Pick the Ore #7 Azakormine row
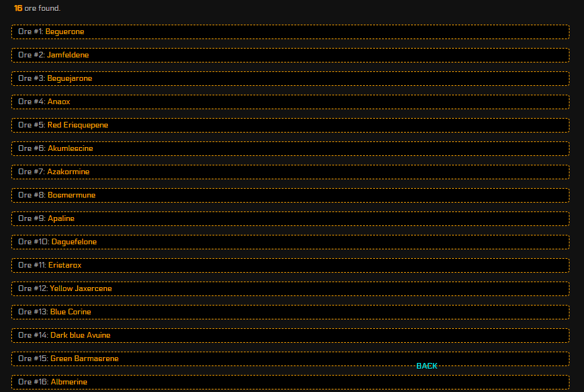The height and width of the screenshot is (392, 584). click(290, 172)
